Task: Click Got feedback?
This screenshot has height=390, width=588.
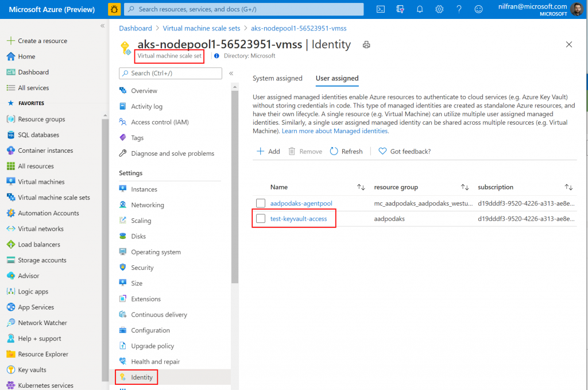Action: pos(405,152)
